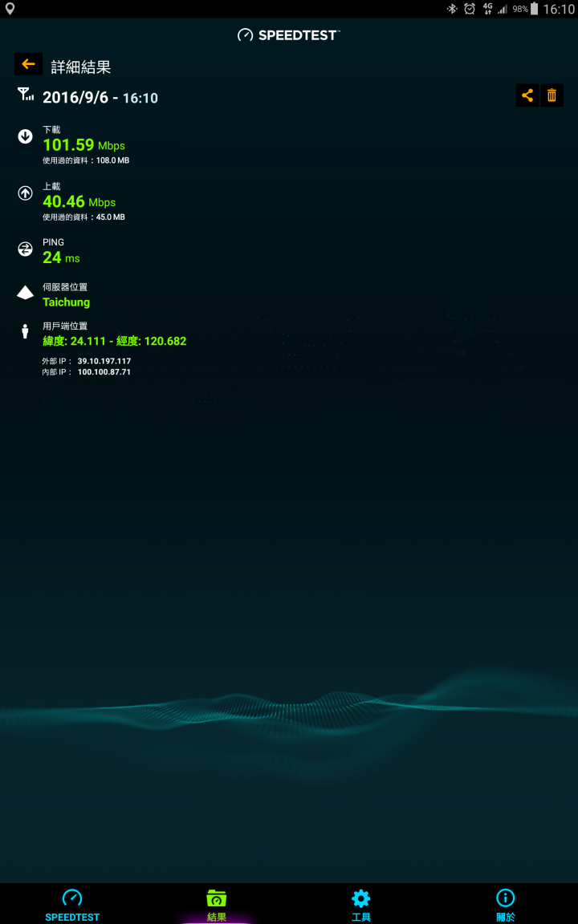Open the SPEEDTEST tab
578x924 pixels.
(72, 905)
